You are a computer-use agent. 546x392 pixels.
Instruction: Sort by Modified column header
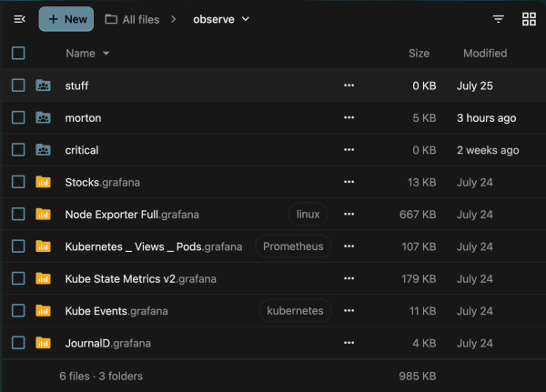coord(485,54)
